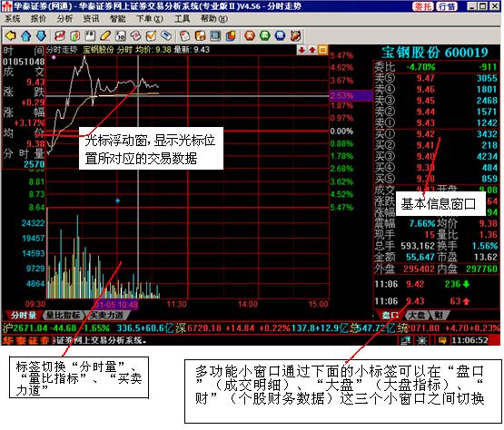Screen dimensions: 504x430
Task: Click the red hexagon buy icon
Action: click(250, 35)
